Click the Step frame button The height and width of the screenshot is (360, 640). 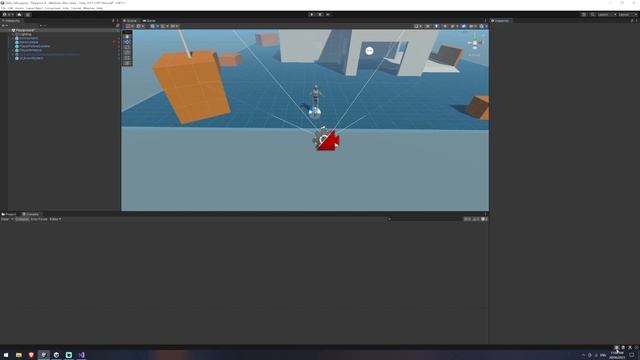pos(328,15)
